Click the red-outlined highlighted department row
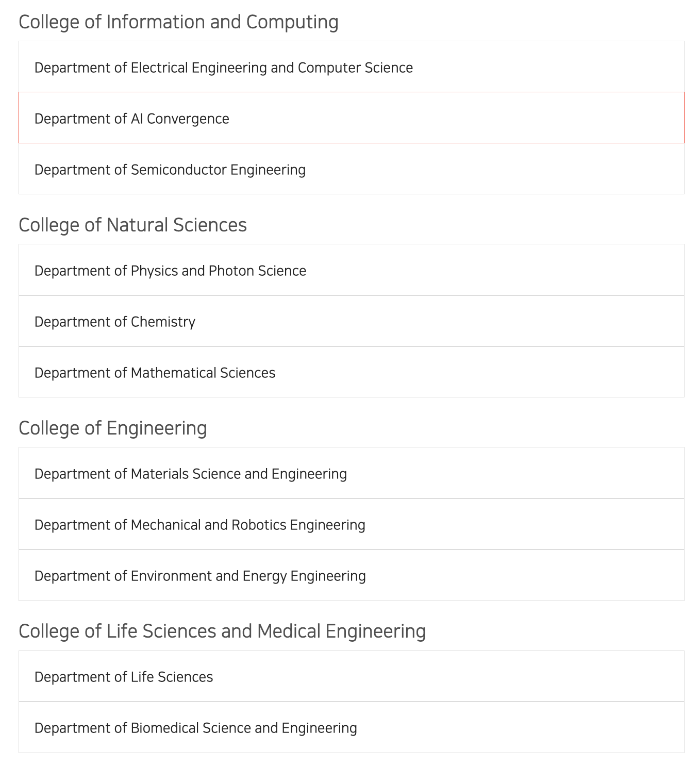Viewport: 700px width, 767px height. pos(351,118)
